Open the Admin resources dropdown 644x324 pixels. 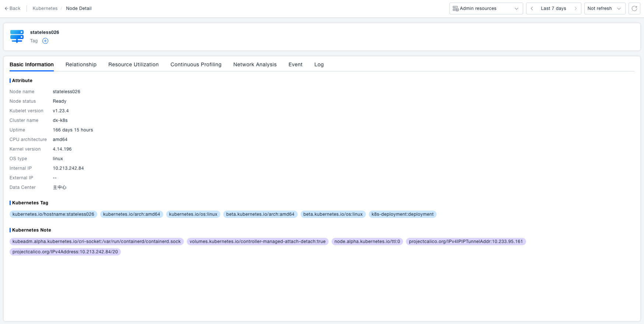click(486, 8)
